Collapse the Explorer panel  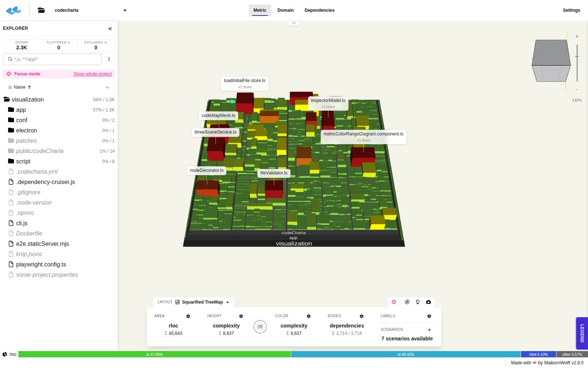pyautogui.click(x=110, y=28)
